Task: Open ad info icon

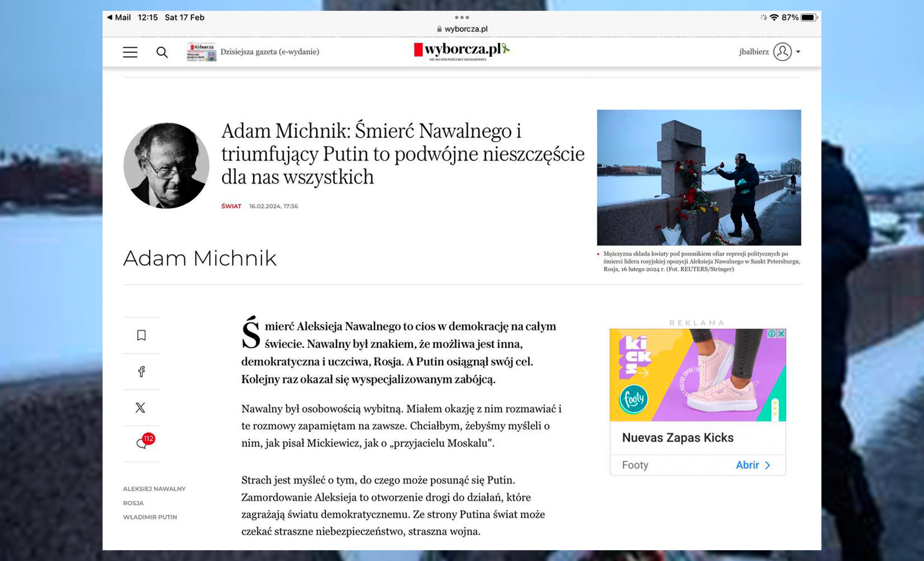Action: coord(771,333)
